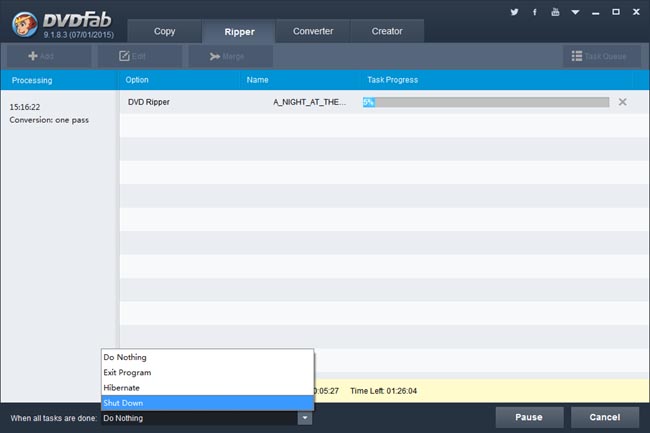
Task: Select Do Nothing from the dropdown list
Action: pyautogui.click(x=207, y=357)
